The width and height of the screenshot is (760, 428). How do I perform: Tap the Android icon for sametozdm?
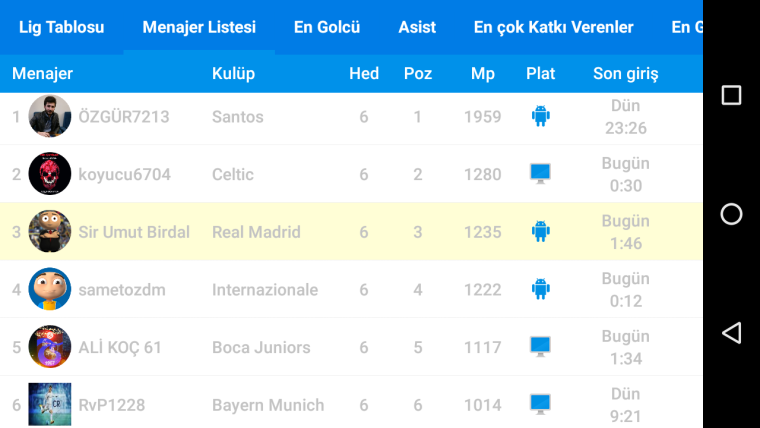(540, 289)
